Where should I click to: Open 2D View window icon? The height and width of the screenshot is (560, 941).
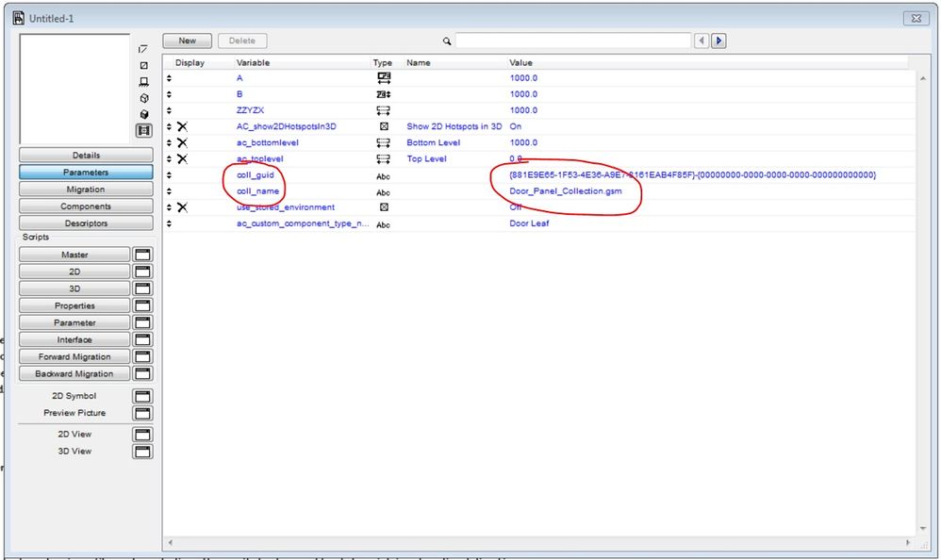[142, 434]
